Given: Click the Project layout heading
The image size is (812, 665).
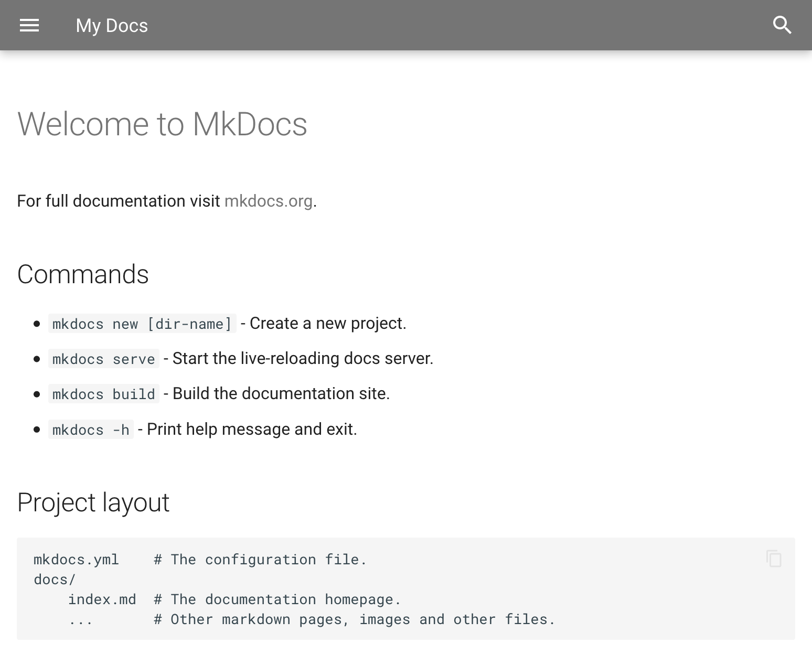Looking at the screenshot, I should click(93, 502).
